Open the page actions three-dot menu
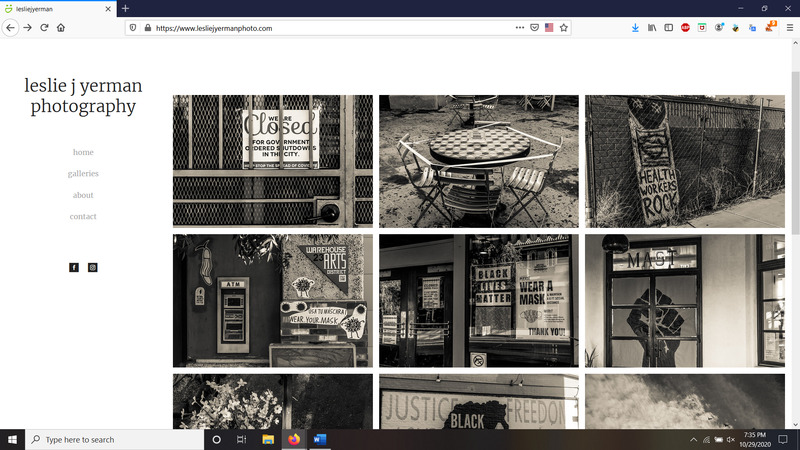Image resolution: width=800 pixels, height=450 pixels. pos(519,28)
